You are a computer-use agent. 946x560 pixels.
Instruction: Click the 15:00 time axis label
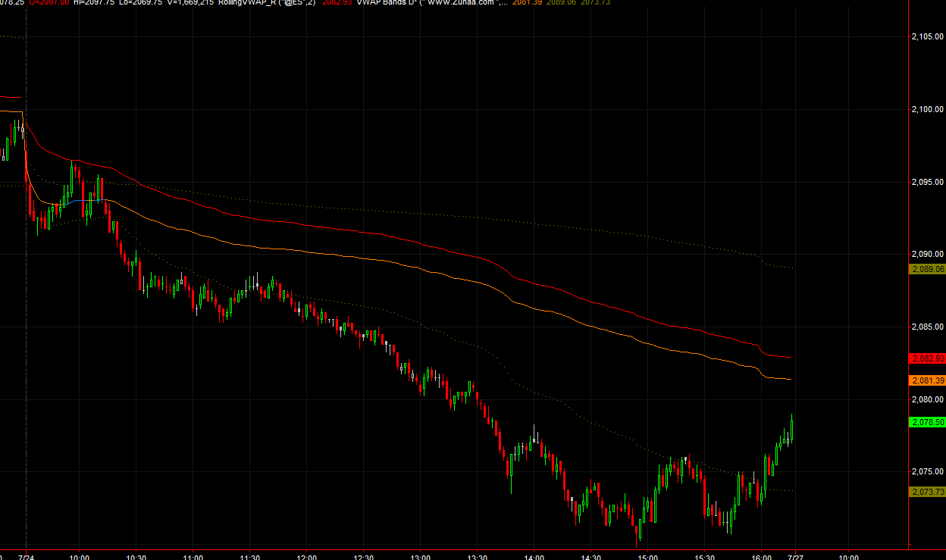pyautogui.click(x=647, y=557)
